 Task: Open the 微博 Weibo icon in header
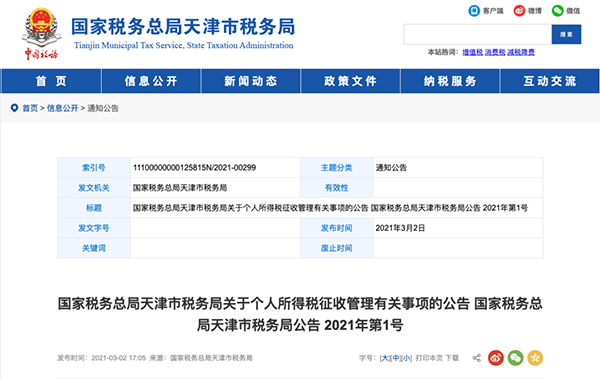519,11
